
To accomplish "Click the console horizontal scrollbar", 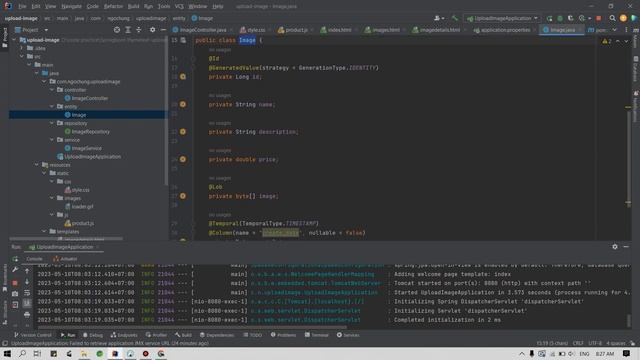I will click(192, 327).
